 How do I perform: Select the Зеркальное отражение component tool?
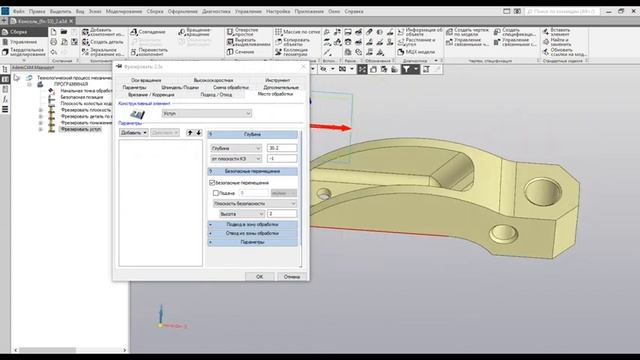pyautogui.click(x=102, y=52)
